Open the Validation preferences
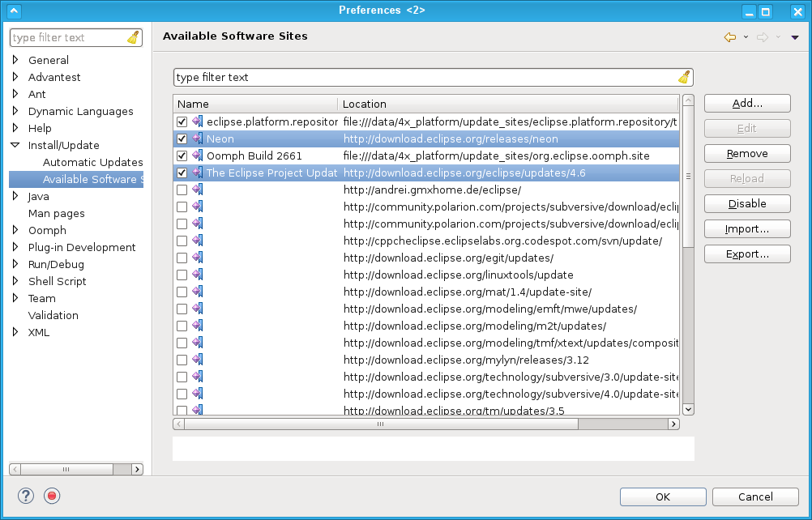The width and height of the screenshot is (812, 520). click(53, 315)
